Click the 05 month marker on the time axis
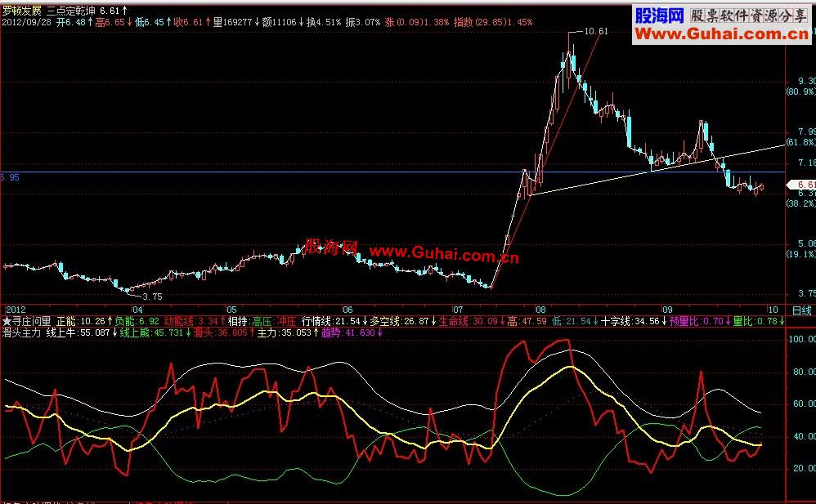The height and width of the screenshot is (504, 816). pyautogui.click(x=231, y=310)
